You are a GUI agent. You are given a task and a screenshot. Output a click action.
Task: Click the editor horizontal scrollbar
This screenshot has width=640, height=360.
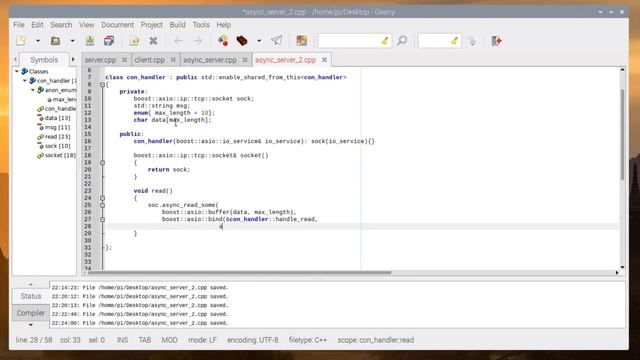click(x=239, y=273)
